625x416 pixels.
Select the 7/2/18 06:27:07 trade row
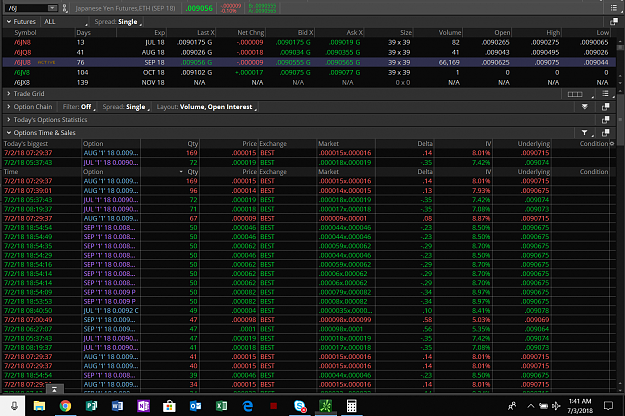[306, 329]
